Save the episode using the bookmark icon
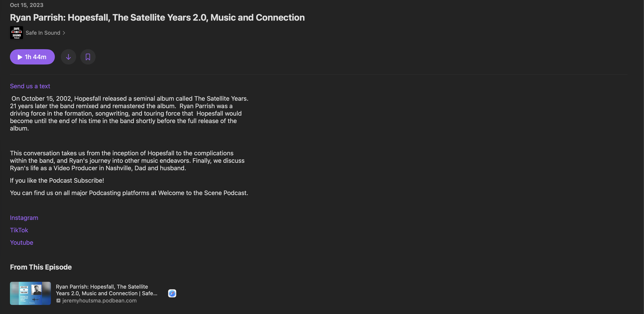This screenshot has height=314, width=644. pos(88,57)
